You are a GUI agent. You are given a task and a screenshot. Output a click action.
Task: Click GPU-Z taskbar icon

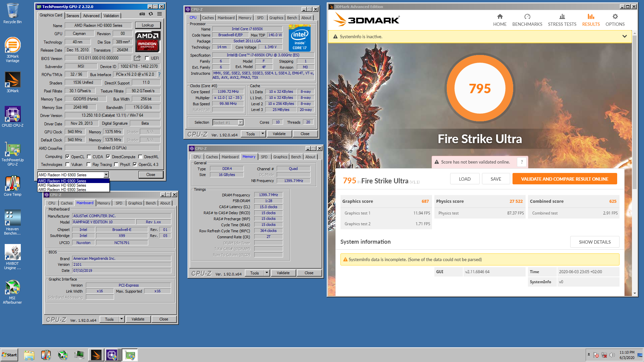[129, 355]
